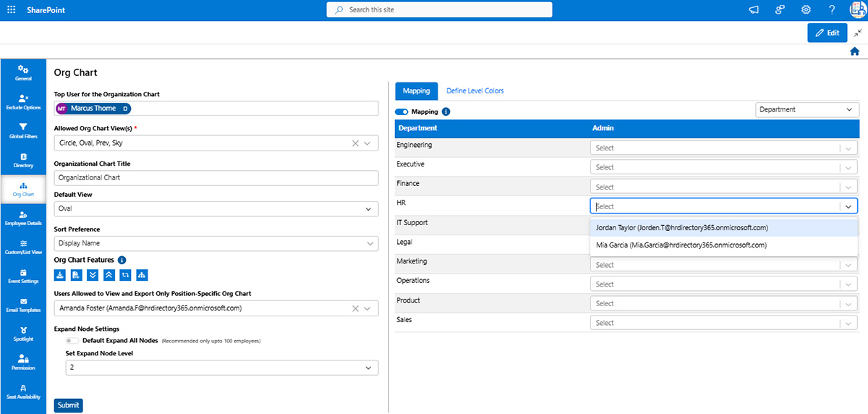Click info icon beside Org Chart Features
This screenshot has width=868, height=414.
(x=122, y=260)
